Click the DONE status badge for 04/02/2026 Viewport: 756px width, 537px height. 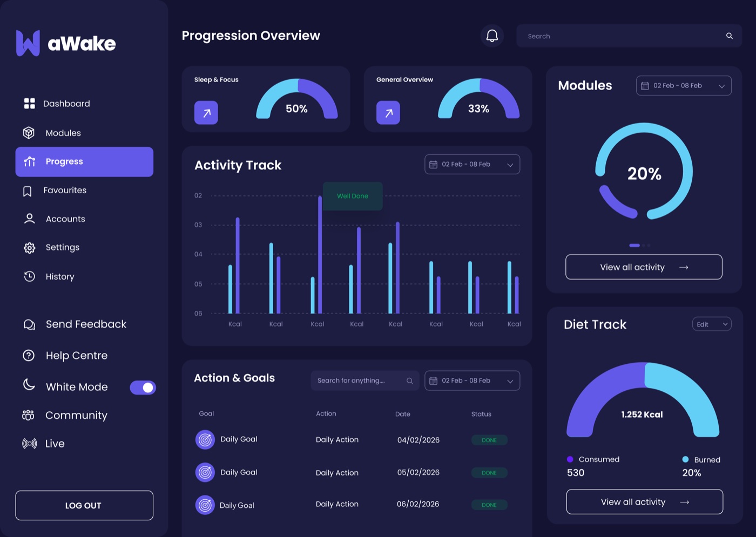coord(489,440)
